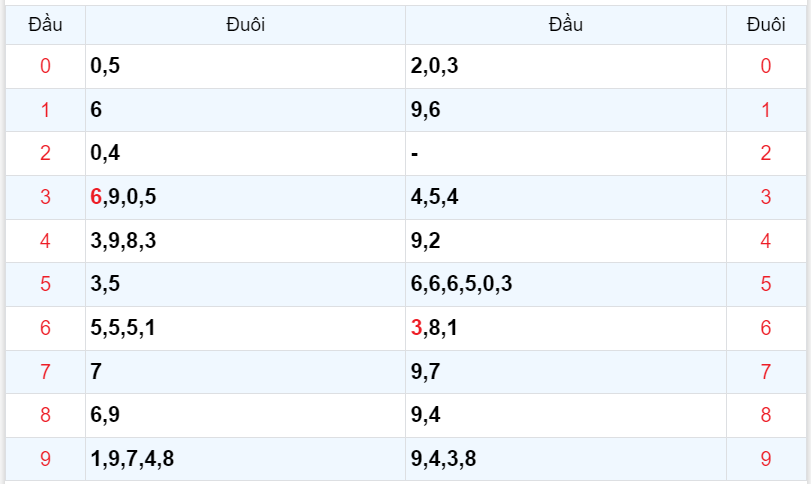Image resolution: width=811 pixels, height=484 pixels.
Task: Select the cell showing 6,6,6,5,0,3
Action: tap(461, 284)
